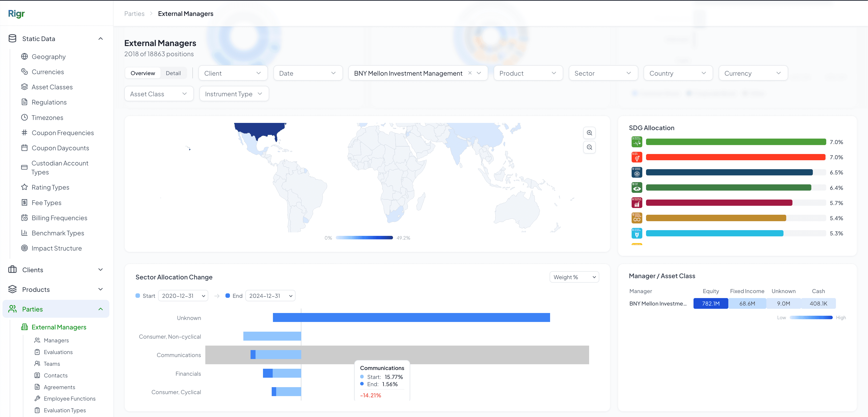Open Teams under External Managers

point(52,363)
